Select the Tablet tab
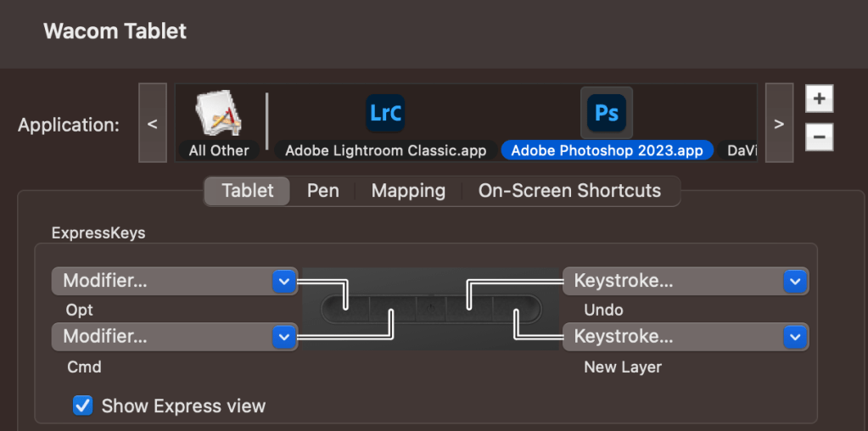This screenshot has height=431, width=868. click(247, 191)
